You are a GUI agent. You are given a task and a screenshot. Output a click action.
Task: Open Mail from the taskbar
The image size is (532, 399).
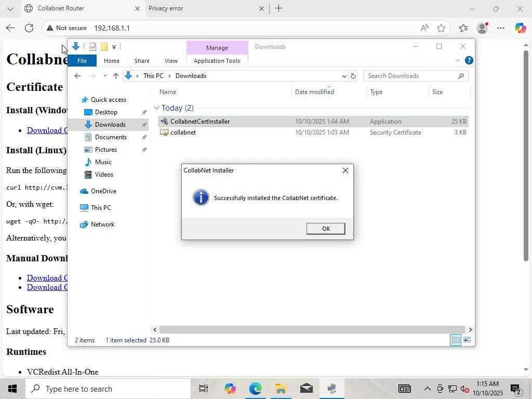pos(306,389)
